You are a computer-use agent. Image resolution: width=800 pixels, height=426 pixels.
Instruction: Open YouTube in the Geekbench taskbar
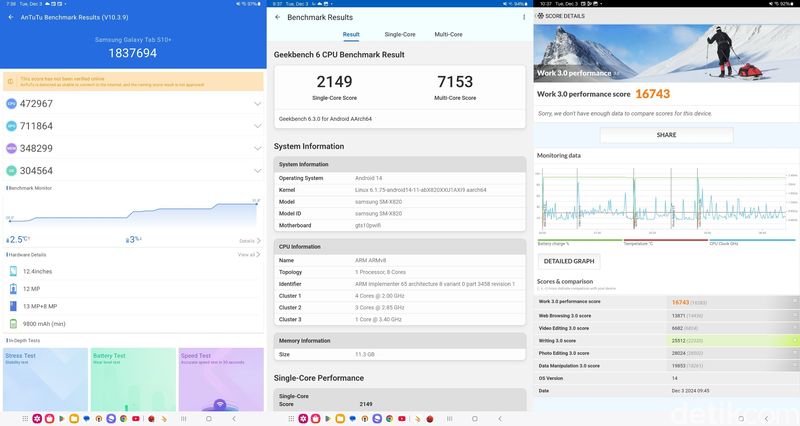pos(402,418)
